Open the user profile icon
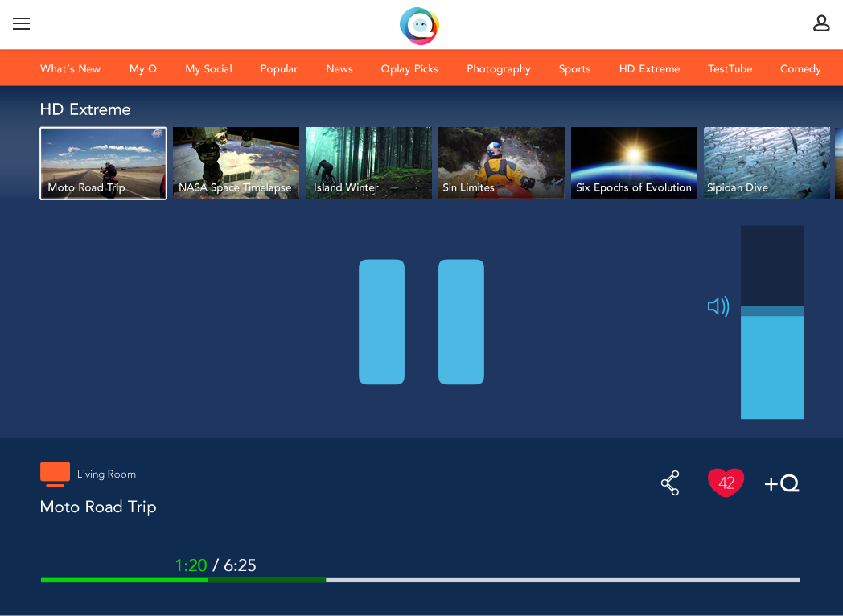 pos(820,23)
